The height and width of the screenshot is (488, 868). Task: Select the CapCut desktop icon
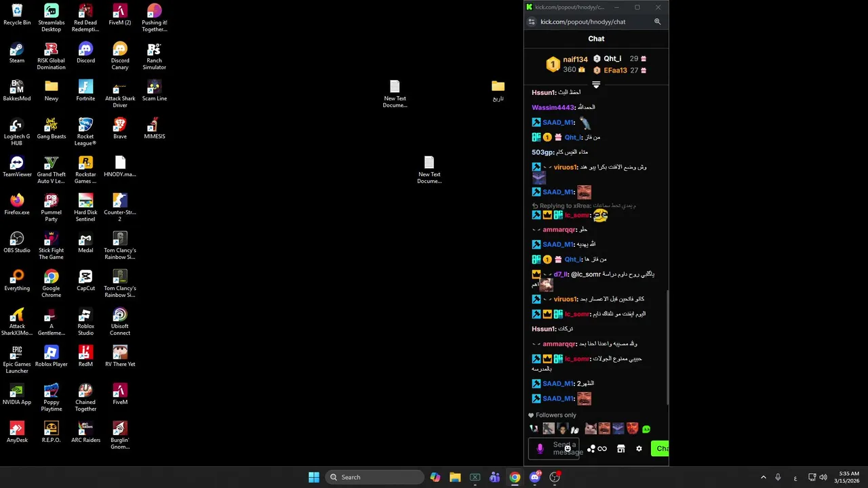tap(85, 280)
